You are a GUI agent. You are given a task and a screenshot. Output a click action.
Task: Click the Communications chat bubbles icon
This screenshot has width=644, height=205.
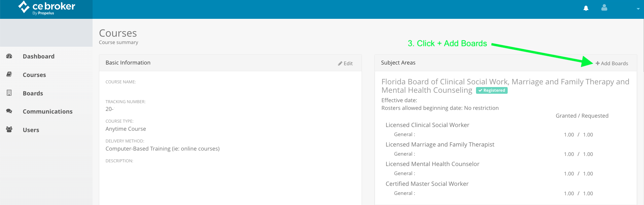point(9,111)
